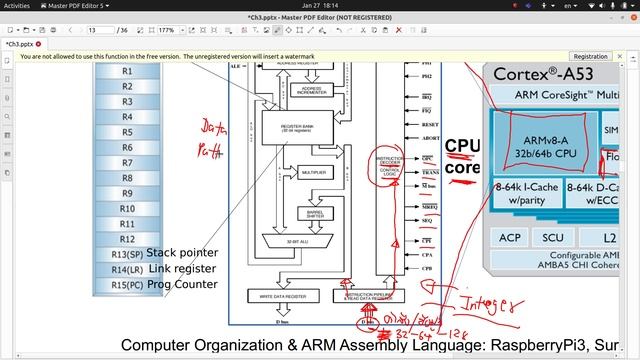Open a file with the folder icon
Viewport: 640px width, 360px height.
26,30
